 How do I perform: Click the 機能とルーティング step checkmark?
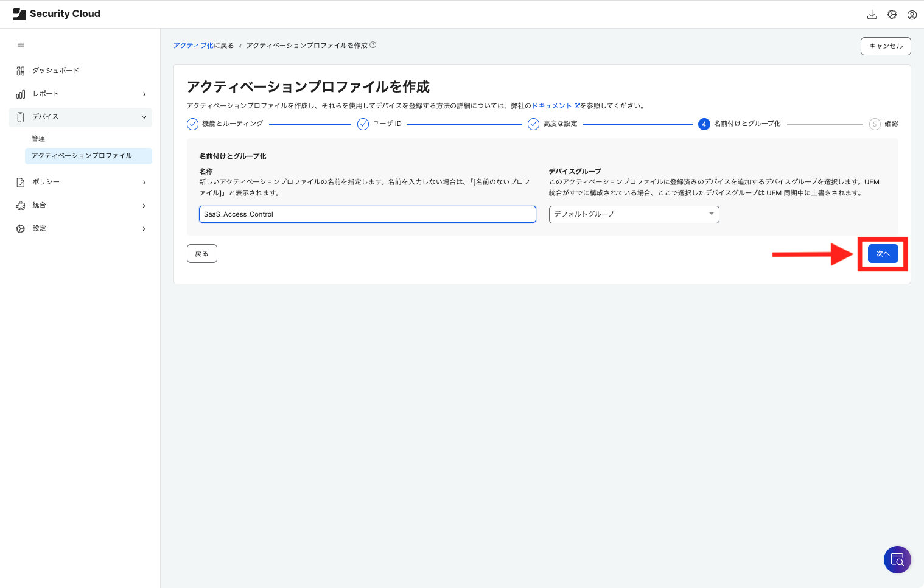click(x=192, y=124)
